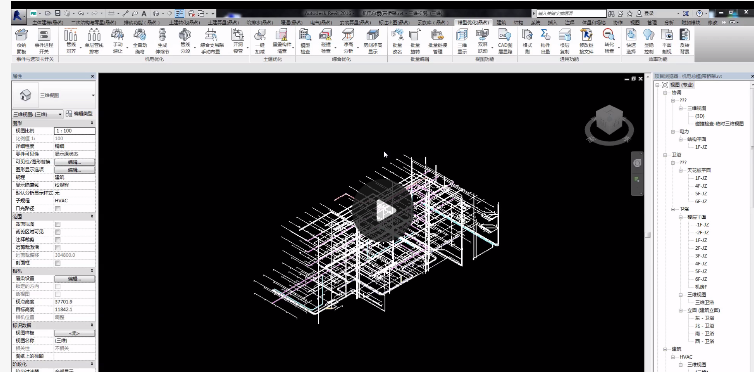Collapse the top 视图 node in project browser
Viewport: 754px width, 372px height.
[x=657, y=85]
